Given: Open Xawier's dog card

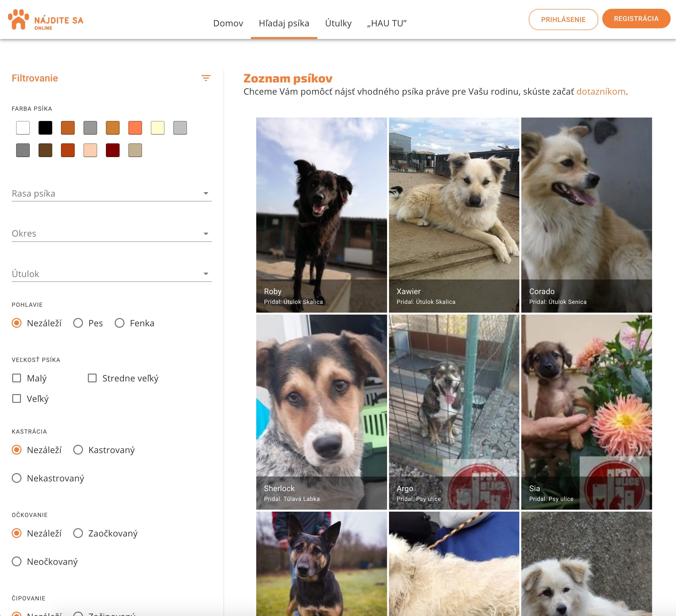Looking at the screenshot, I should click(454, 215).
